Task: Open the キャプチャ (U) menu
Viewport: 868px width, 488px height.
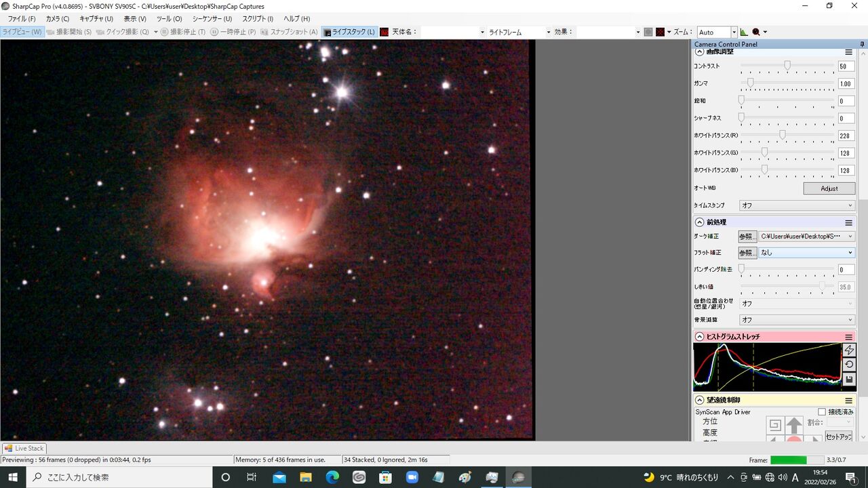Action: 96,19
